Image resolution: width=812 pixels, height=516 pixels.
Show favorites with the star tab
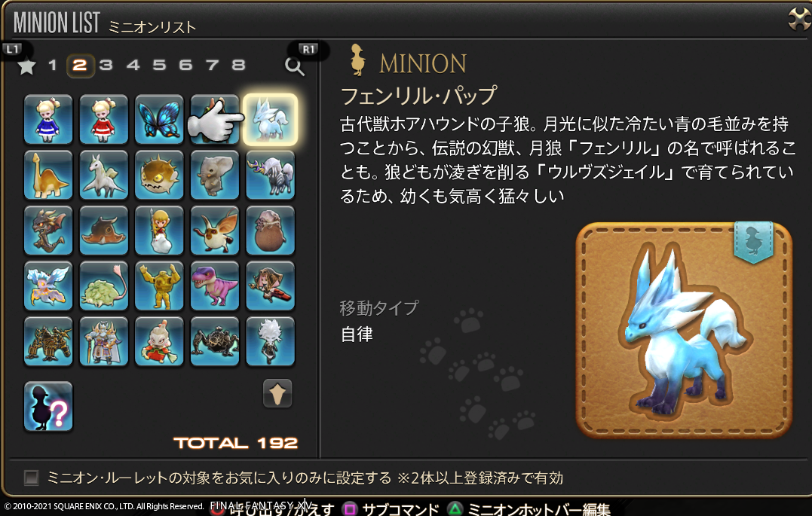tap(26, 66)
